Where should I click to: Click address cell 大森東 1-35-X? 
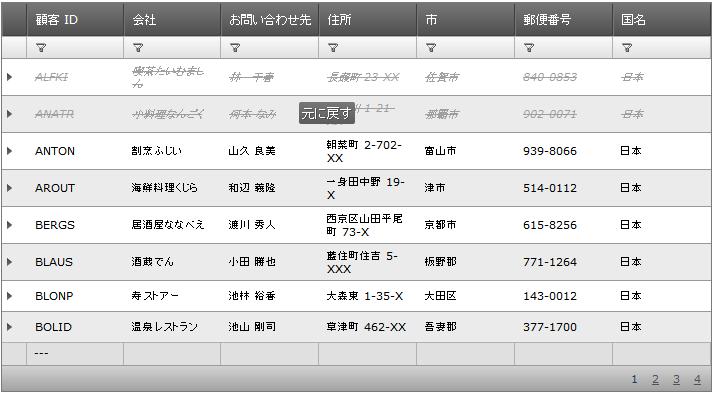[x=368, y=296]
